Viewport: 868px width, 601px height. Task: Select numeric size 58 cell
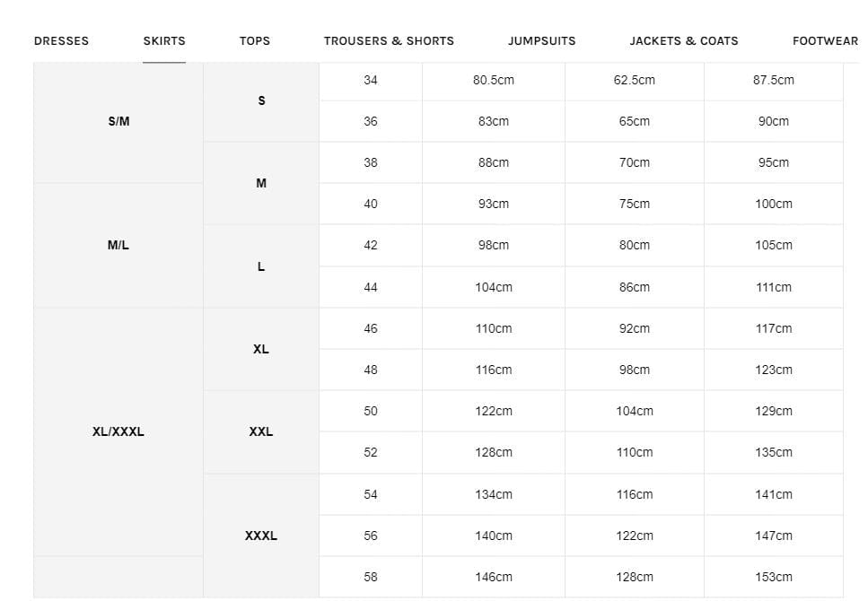tap(371, 577)
